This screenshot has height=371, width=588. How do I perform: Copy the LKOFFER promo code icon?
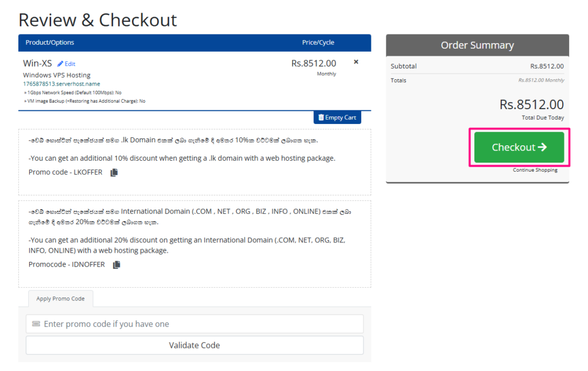tap(114, 172)
